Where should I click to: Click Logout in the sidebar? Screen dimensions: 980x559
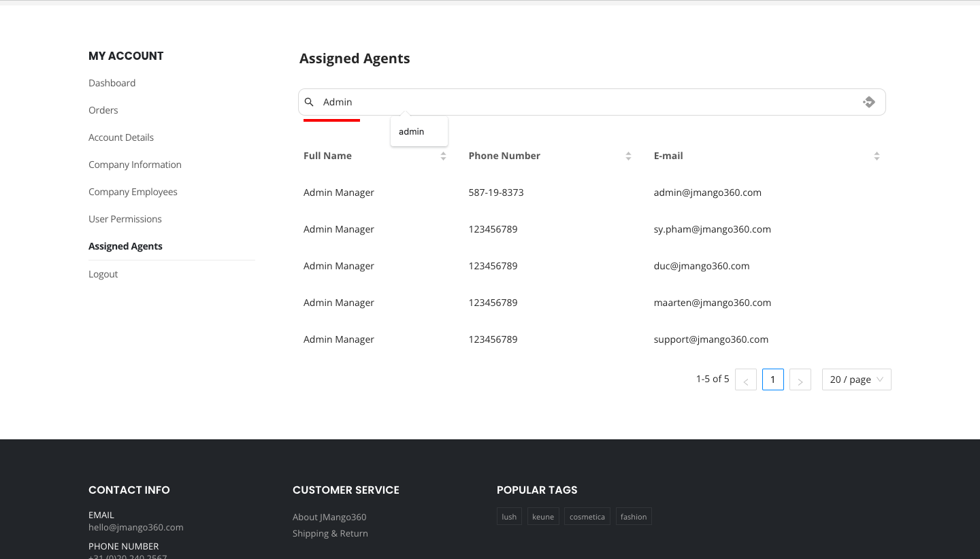coord(103,274)
